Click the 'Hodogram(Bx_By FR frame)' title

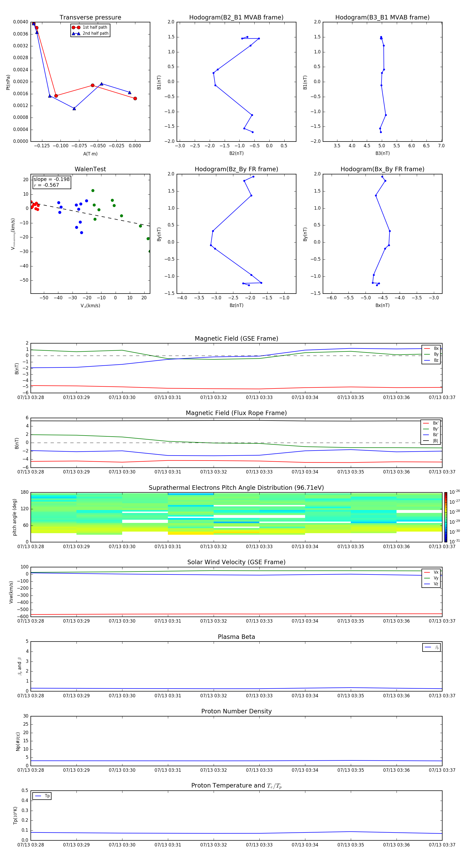(x=382, y=169)
